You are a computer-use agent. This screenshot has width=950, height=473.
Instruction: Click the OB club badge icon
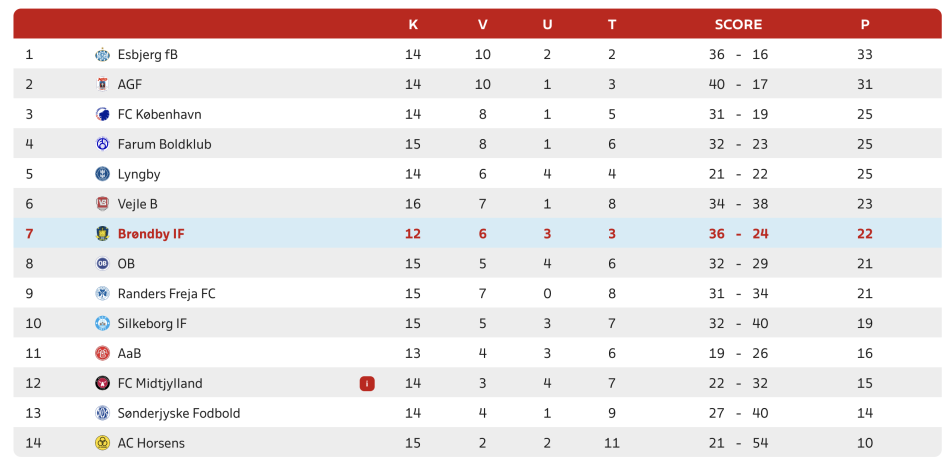[x=102, y=264]
